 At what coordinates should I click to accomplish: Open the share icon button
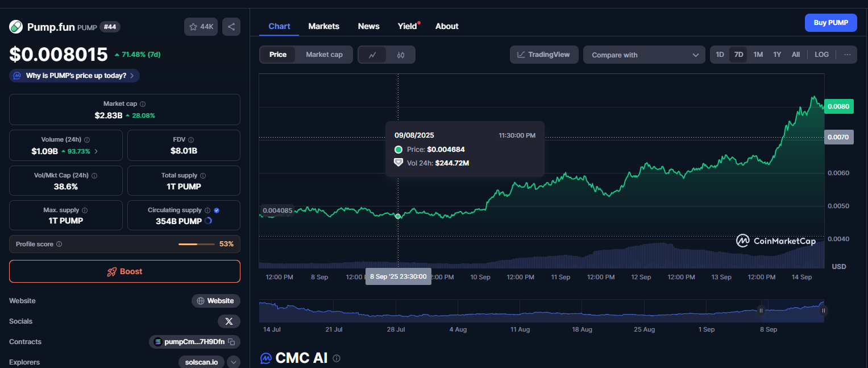231,27
